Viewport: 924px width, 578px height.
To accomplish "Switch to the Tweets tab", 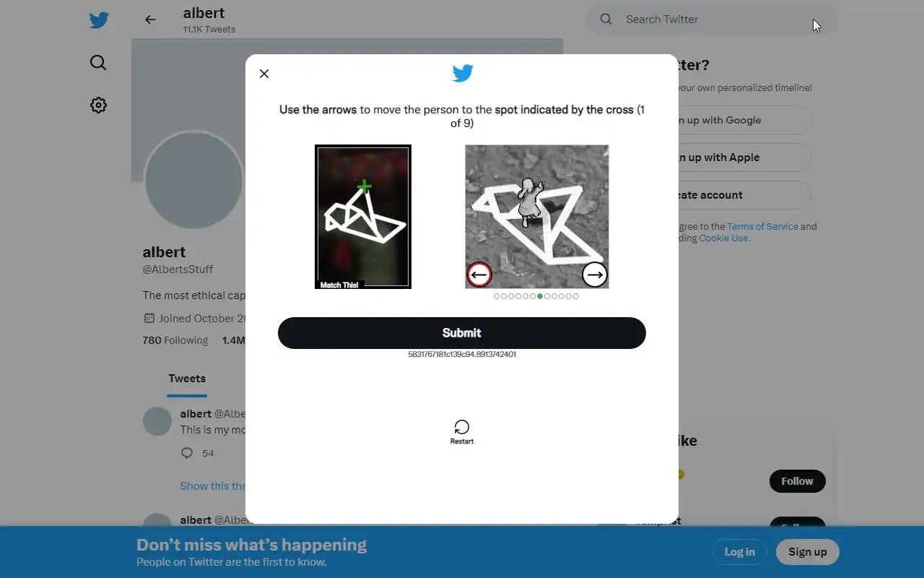I will 187,379.
